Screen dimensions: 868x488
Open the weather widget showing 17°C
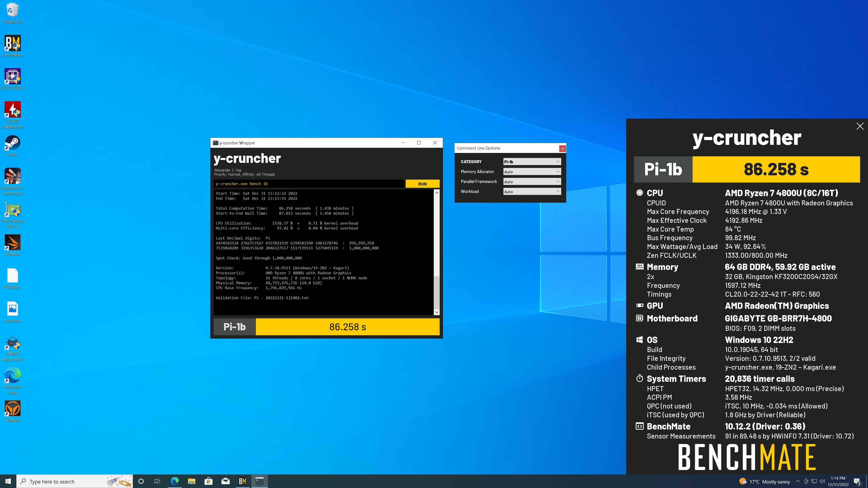click(x=764, y=482)
